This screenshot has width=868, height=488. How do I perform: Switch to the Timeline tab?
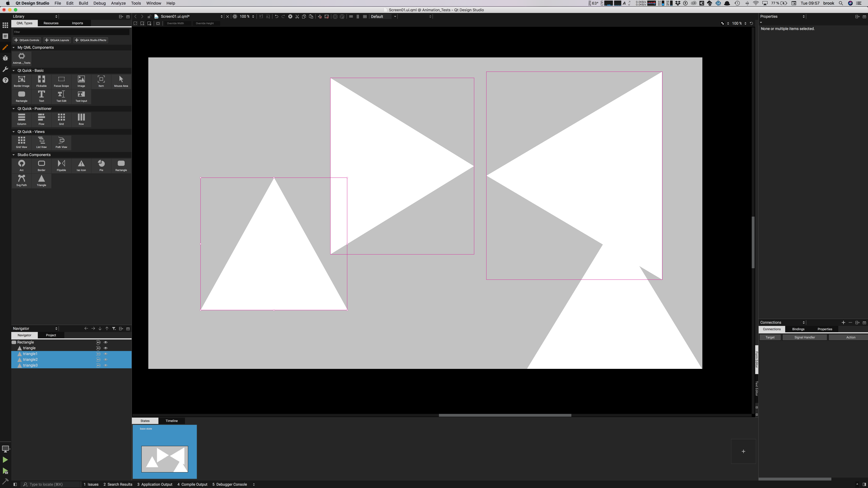pos(172,421)
